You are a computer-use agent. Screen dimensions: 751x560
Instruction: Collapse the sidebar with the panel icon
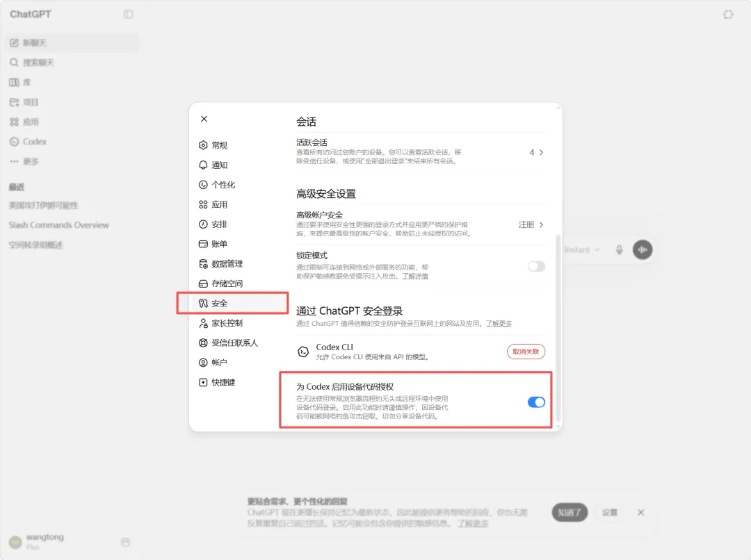(x=129, y=15)
